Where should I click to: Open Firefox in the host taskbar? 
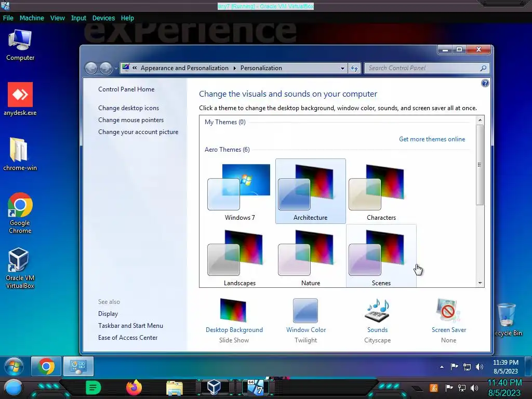click(x=134, y=388)
